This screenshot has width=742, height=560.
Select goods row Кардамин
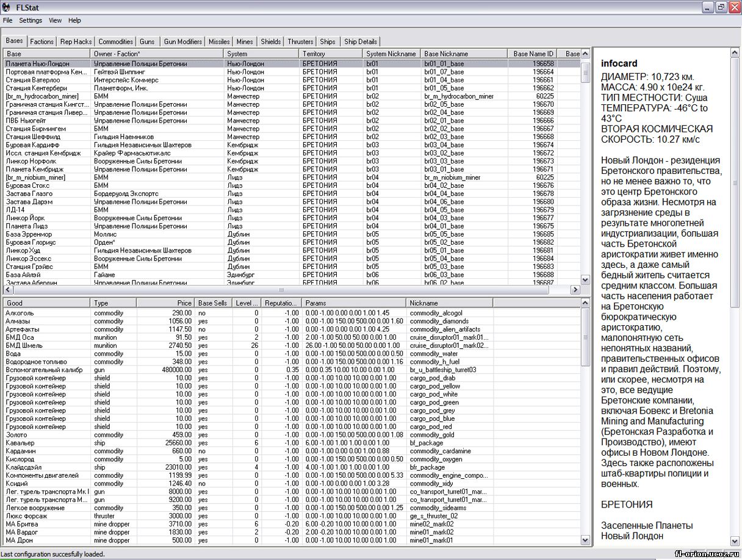pos(292,451)
